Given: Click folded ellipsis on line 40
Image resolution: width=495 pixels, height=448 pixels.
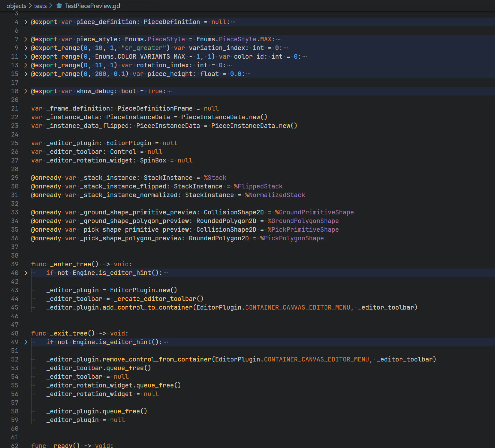Looking at the screenshot, I should pyautogui.click(x=166, y=273).
